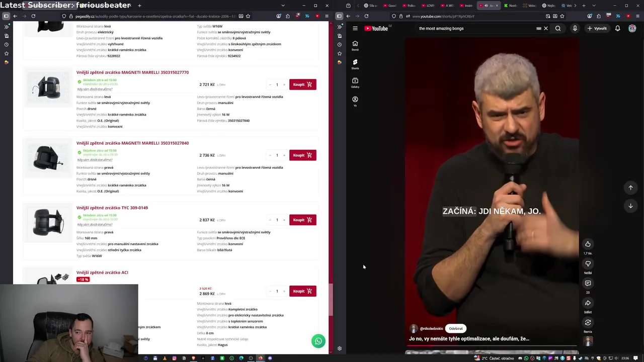Buy MAGNETI MARELLI 350315027770 via Koupit
This screenshot has width=644, height=362.
tap(302, 84)
